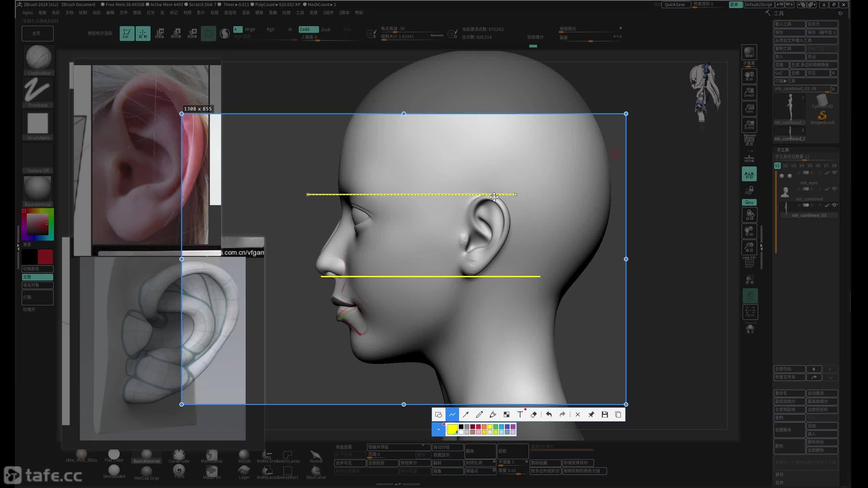
Task: Open the BrushAlpha selector
Action: pyautogui.click(x=38, y=125)
